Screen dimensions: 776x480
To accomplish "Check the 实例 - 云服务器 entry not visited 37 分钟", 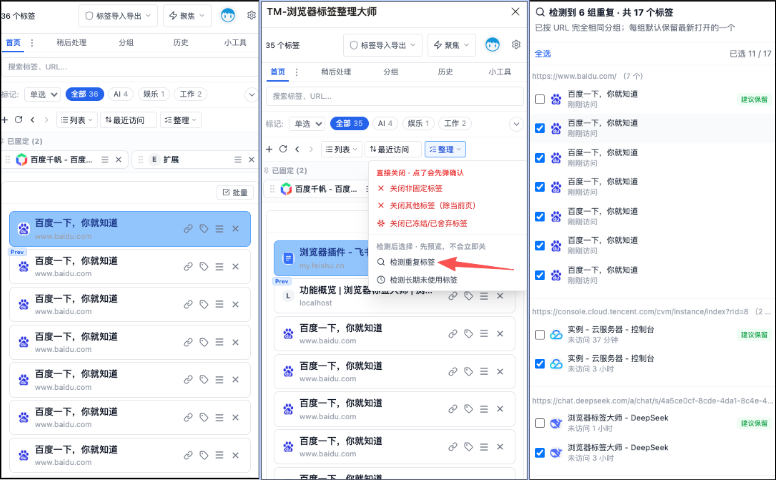I will [540, 335].
